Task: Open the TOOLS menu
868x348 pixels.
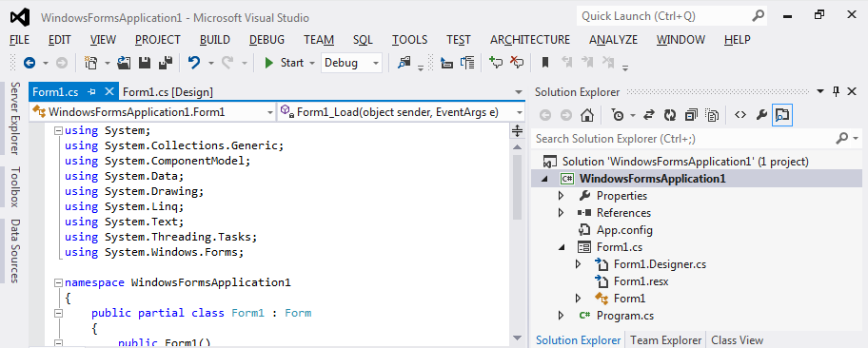Action: click(x=409, y=40)
